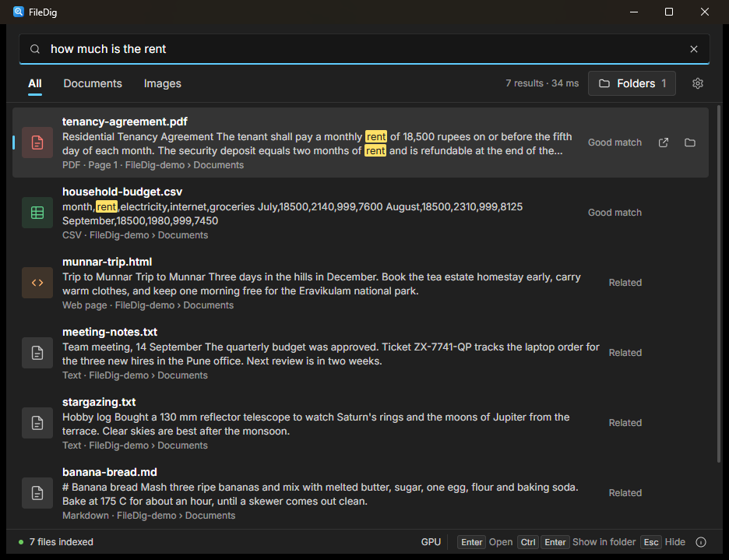Open settings gear icon
This screenshot has height=560, width=729.
697,83
